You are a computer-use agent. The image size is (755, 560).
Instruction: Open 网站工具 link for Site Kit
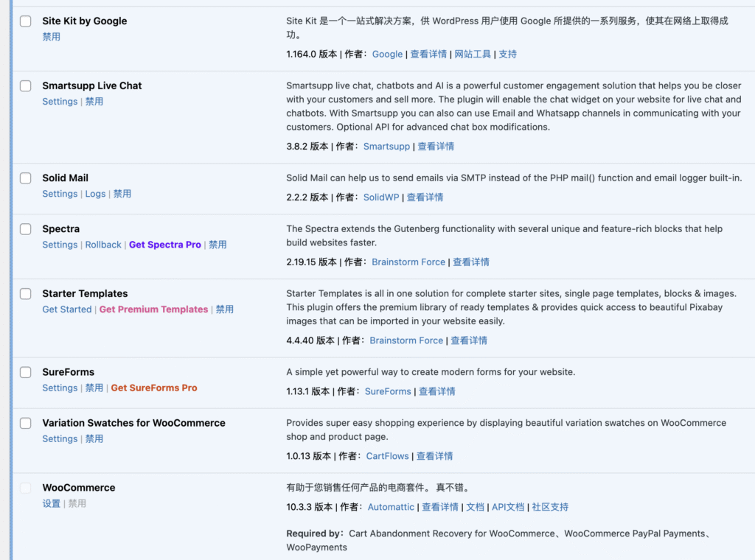click(473, 55)
